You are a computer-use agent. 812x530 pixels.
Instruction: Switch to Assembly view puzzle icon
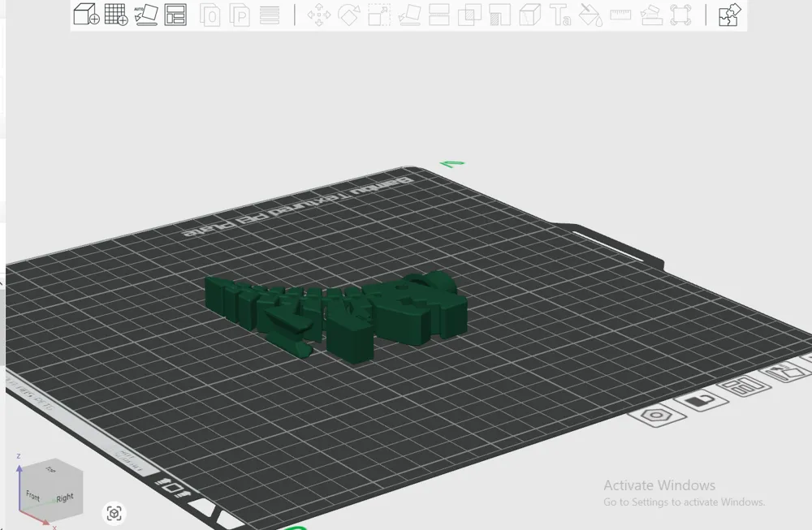pos(730,15)
